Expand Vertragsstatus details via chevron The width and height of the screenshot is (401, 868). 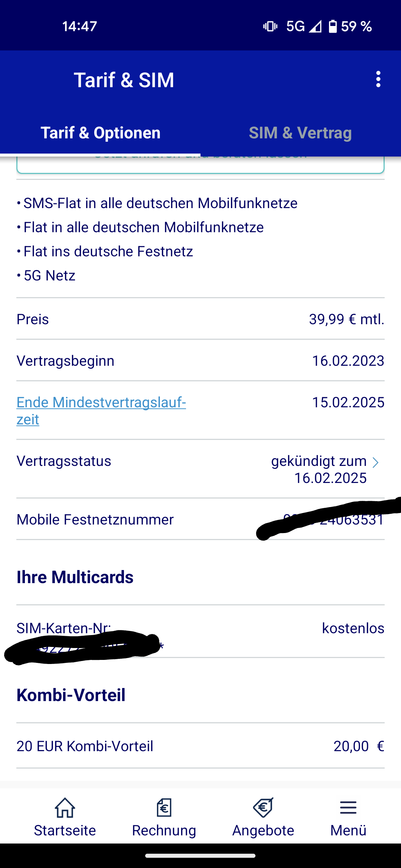[376, 462]
